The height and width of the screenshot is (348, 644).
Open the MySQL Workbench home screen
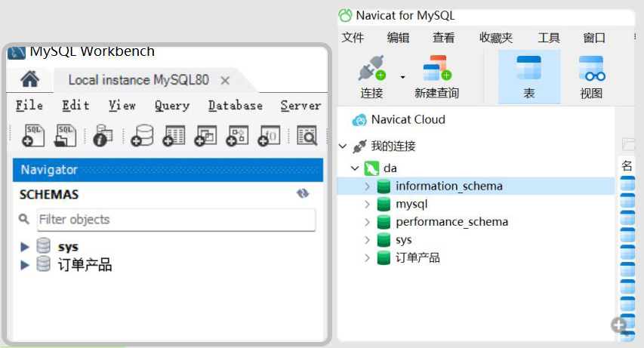tap(30, 79)
